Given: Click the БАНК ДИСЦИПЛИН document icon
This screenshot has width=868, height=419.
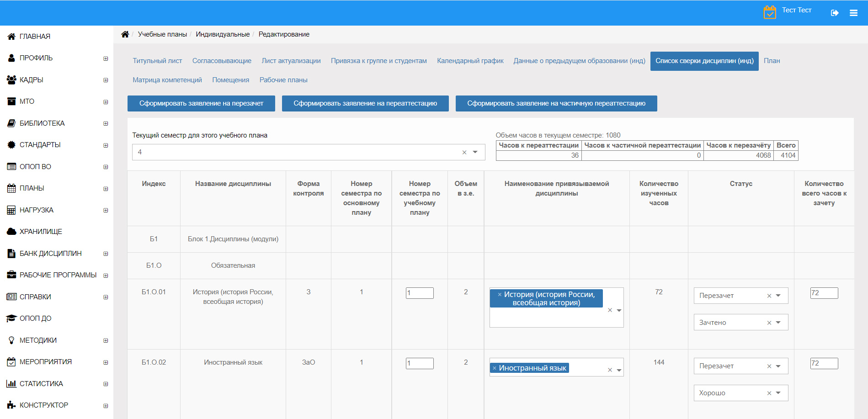Looking at the screenshot, I should point(11,254).
